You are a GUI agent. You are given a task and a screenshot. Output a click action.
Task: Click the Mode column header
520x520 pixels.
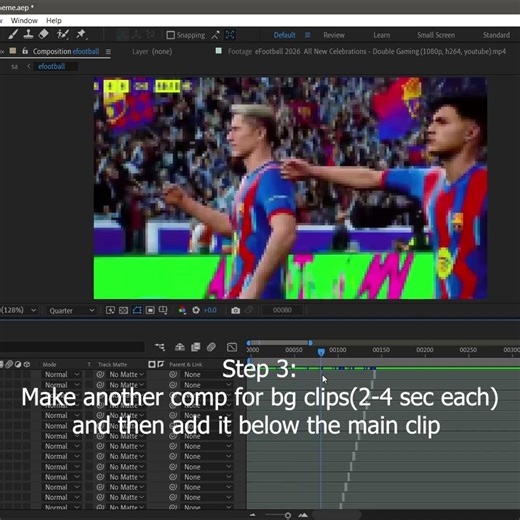click(x=49, y=364)
